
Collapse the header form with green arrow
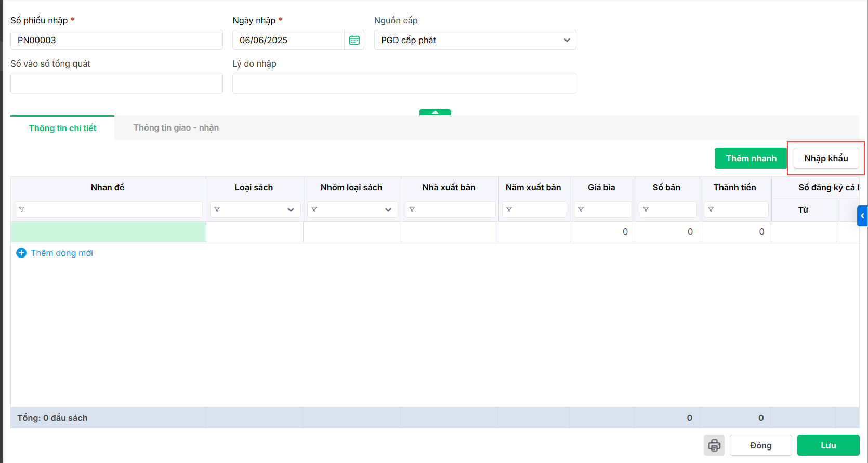pos(435,112)
